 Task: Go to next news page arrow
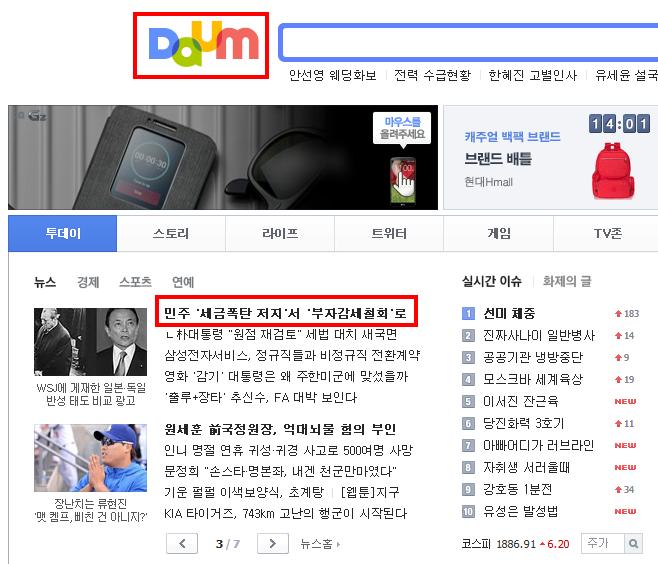tap(272, 544)
